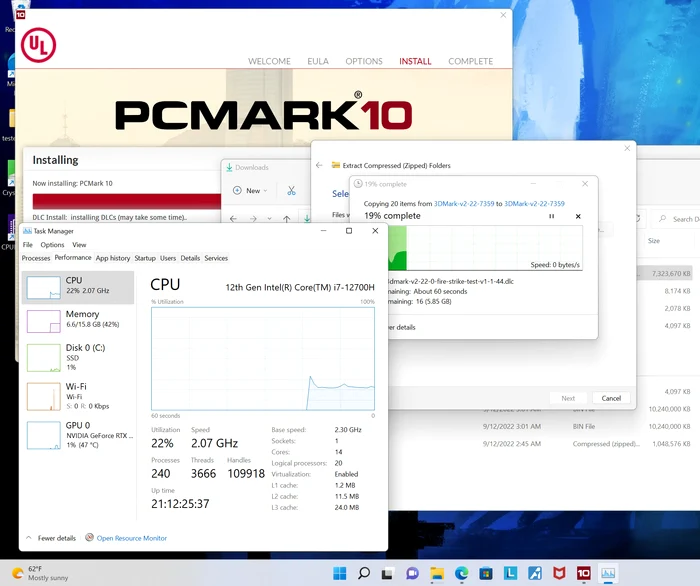Expand the New dropdown in Explorer
Screen dimensions: 700x586
[x=250, y=191]
